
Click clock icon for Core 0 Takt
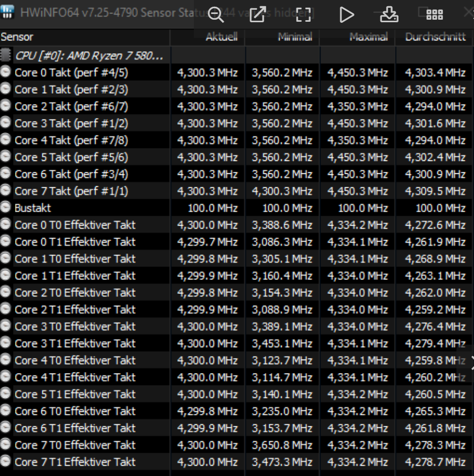pyautogui.click(x=6, y=71)
